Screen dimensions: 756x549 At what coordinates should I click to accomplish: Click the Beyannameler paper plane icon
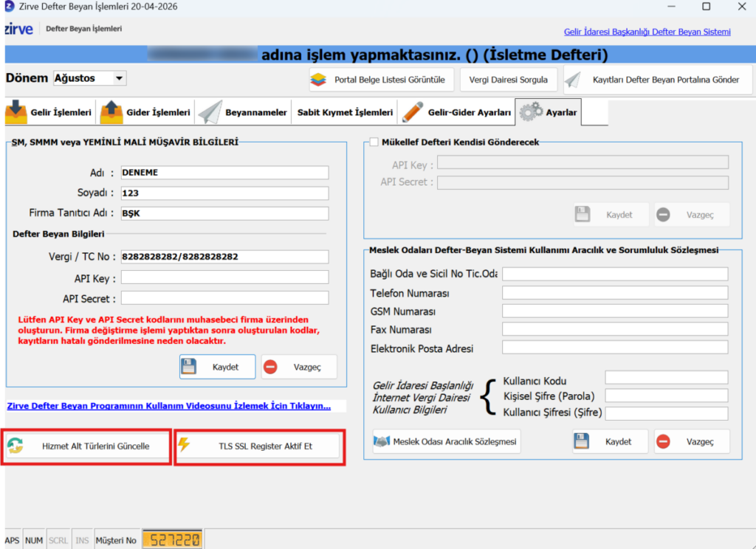pyautogui.click(x=210, y=112)
